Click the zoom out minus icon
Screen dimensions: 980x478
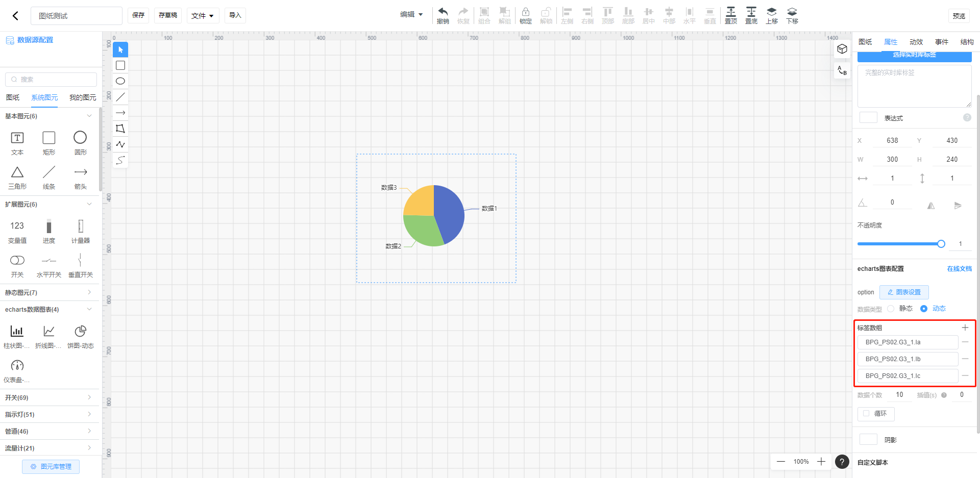781,462
